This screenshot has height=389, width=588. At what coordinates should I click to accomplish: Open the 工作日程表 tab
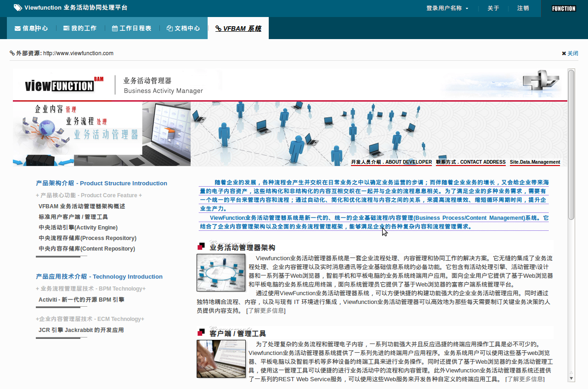(131, 28)
